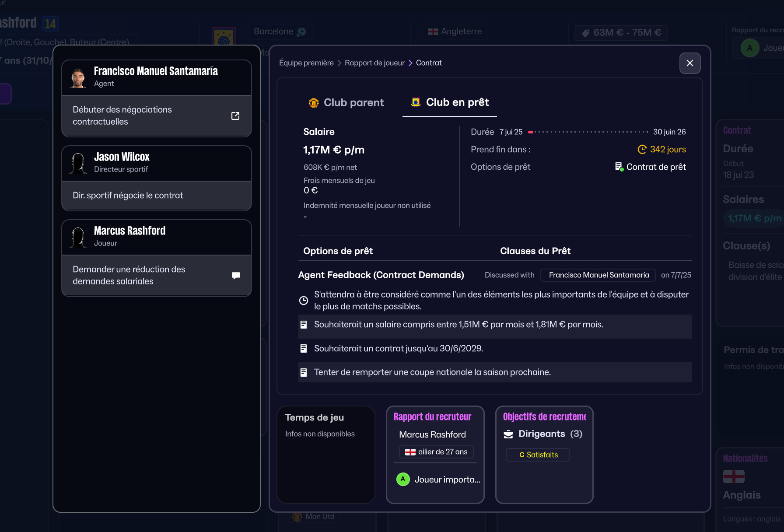Viewport: 784px width, 532px height.
Task: Click the Manchester United crest icon
Action: coord(313,103)
